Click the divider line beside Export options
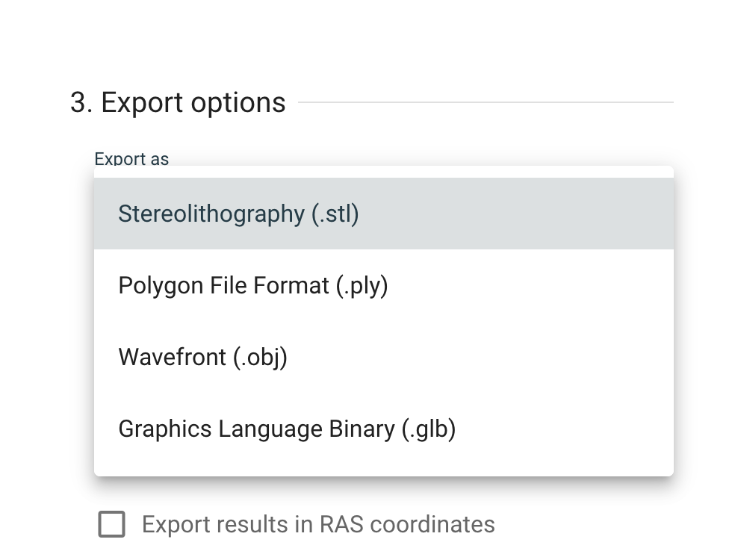Image resolution: width=732 pixels, height=560 pixels. 486,102
